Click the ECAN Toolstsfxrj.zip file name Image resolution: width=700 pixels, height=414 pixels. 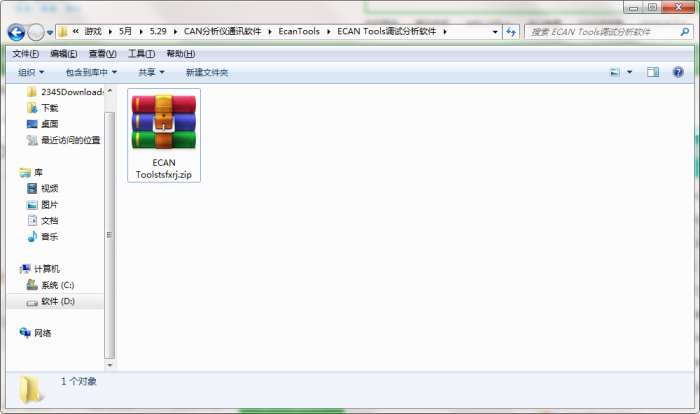click(x=164, y=169)
